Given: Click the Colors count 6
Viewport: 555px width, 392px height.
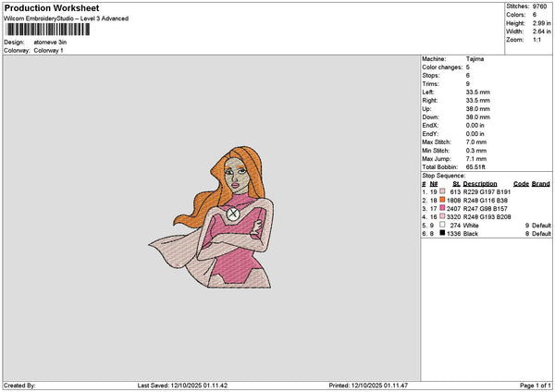Looking at the screenshot, I should pos(535,15).
